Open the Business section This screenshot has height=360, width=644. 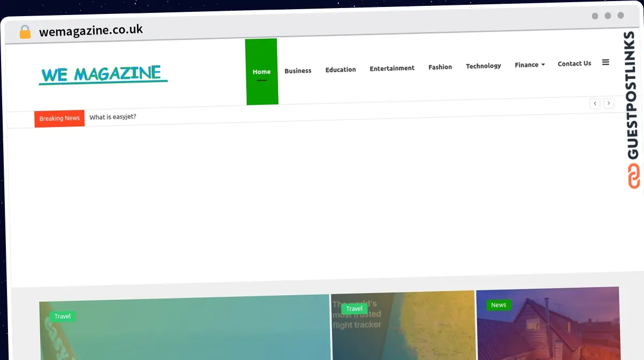coord(298,70)
